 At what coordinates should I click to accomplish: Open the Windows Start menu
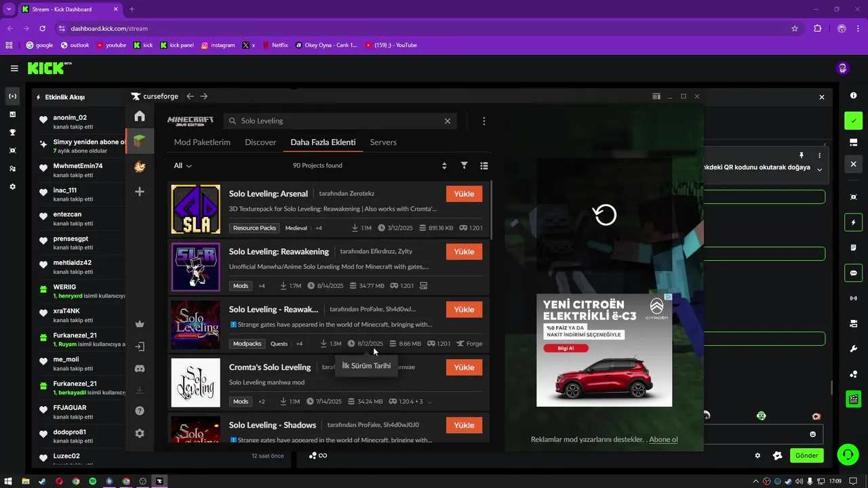(8, 481)
